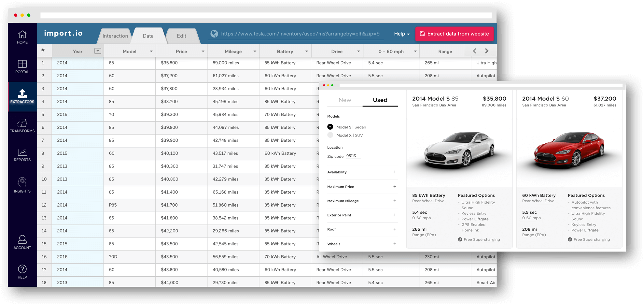The image size is (644, 305).
Task: Click the red Model S car image
Action: (x=569, y=150)
